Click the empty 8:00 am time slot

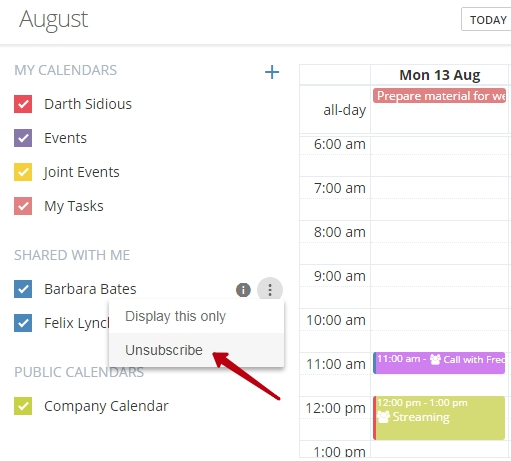pyautogui.click(x=439, y=232)
